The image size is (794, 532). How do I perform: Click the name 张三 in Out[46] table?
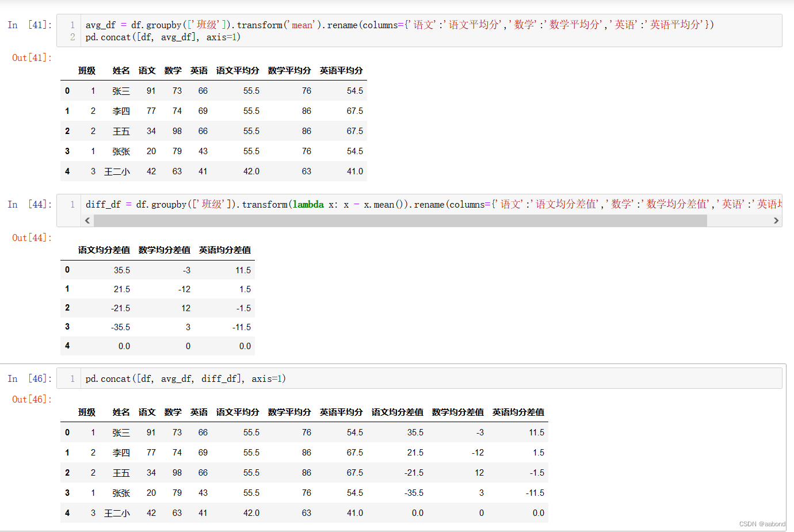coord(121,433)
